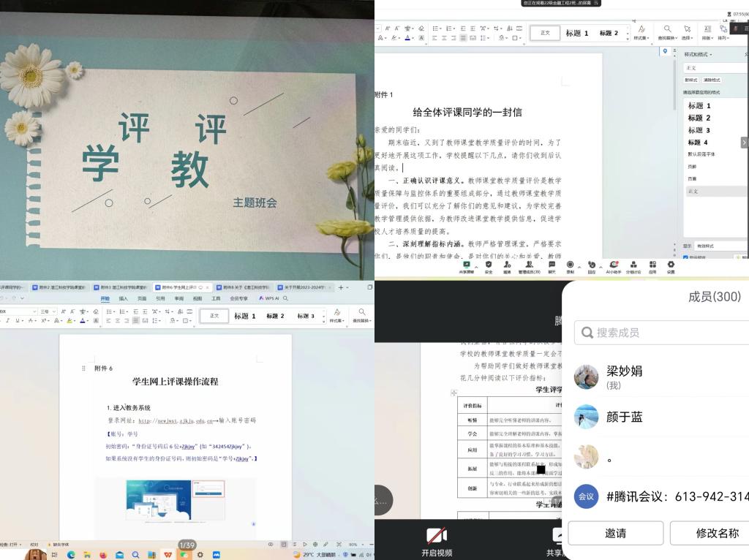This screenshot has width=749, height=560.
Task: Open WPS Office from the taskbar
Action: click(168, 555)
